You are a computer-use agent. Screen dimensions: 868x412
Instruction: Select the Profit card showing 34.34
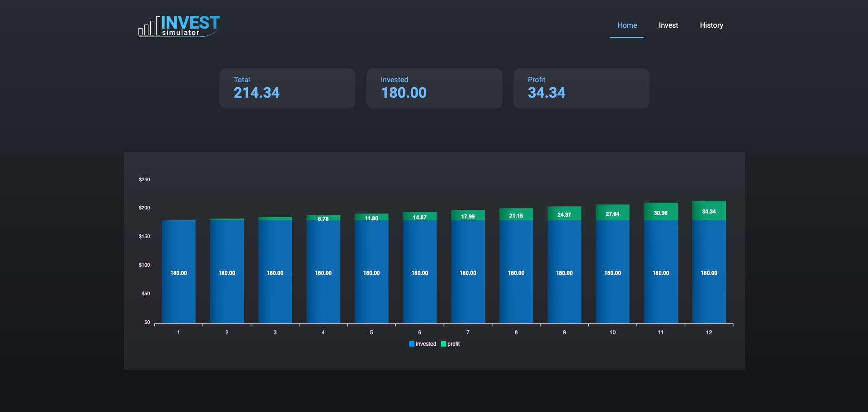point(581,88)
